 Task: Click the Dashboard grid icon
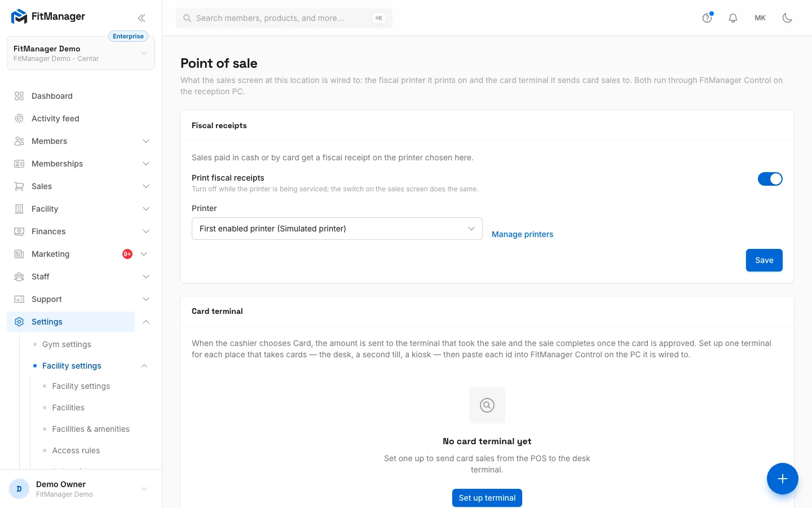tap(19, 96)
